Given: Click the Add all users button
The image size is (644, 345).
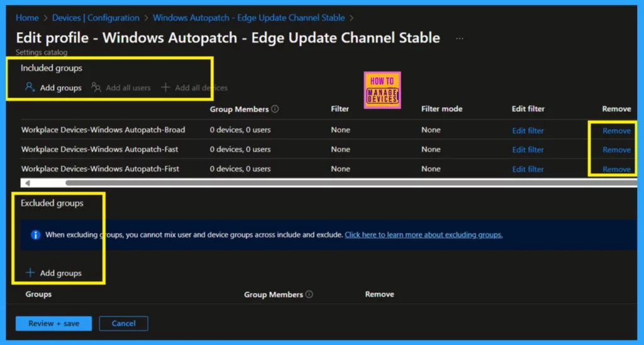Looking at the screenshot, I should point(128,87).
